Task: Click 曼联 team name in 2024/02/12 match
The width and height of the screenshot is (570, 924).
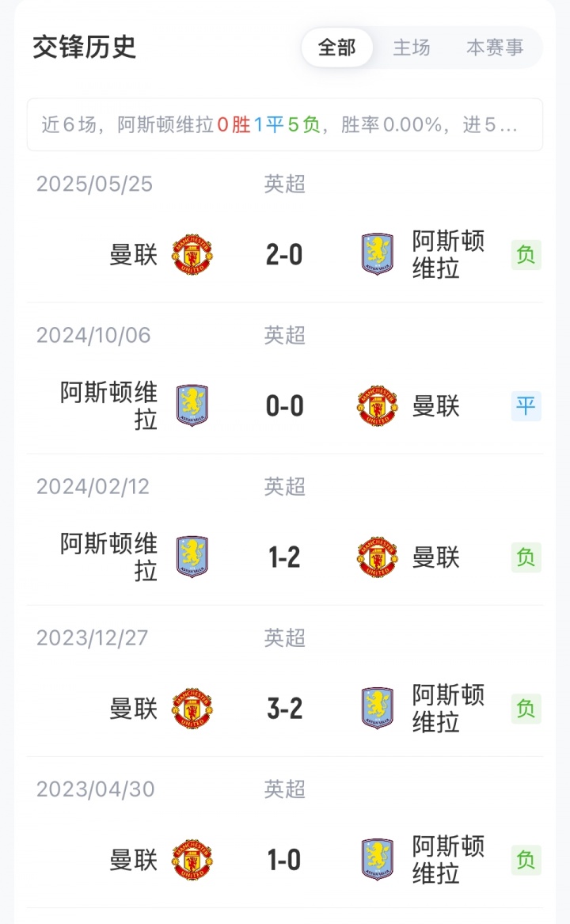Action: coord(435,557)
